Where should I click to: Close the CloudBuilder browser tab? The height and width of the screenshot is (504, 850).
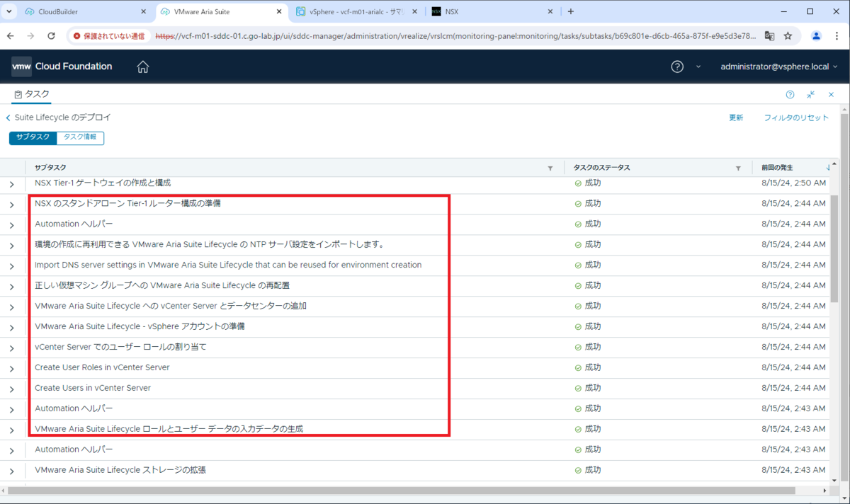click(142, 11)
